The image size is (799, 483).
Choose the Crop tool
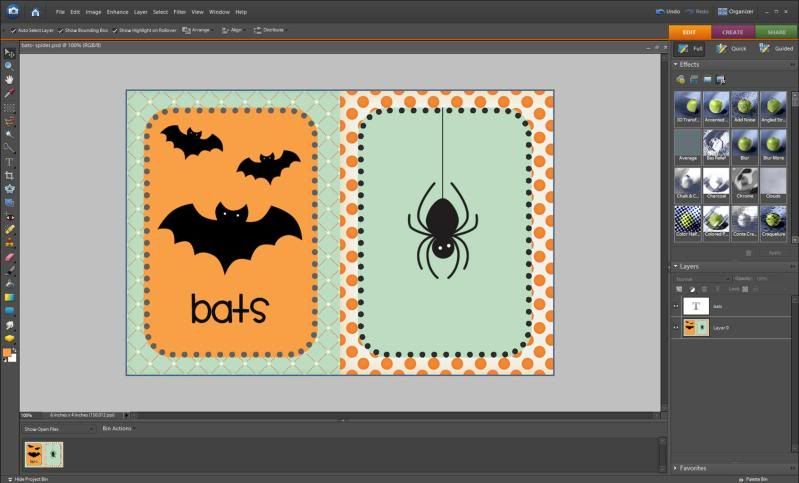[x=9, y=175]
